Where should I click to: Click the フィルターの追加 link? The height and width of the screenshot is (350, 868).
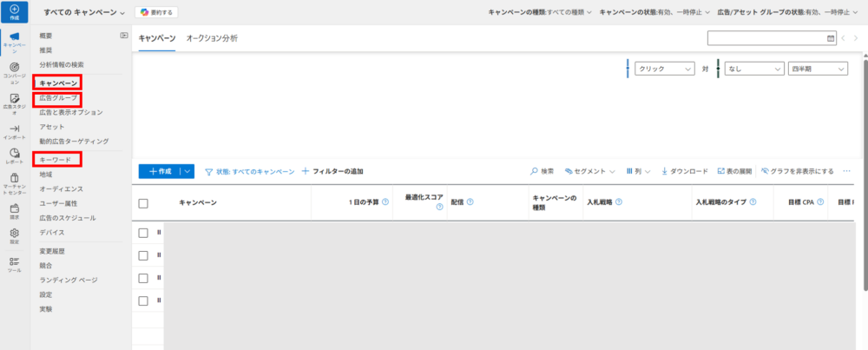(332, 172)
